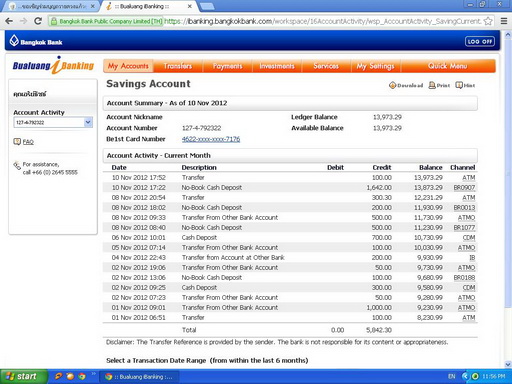Open the Quick Menu tab
Screen dimensions: 512x384
pyautogui.click(x=448, y=66)
